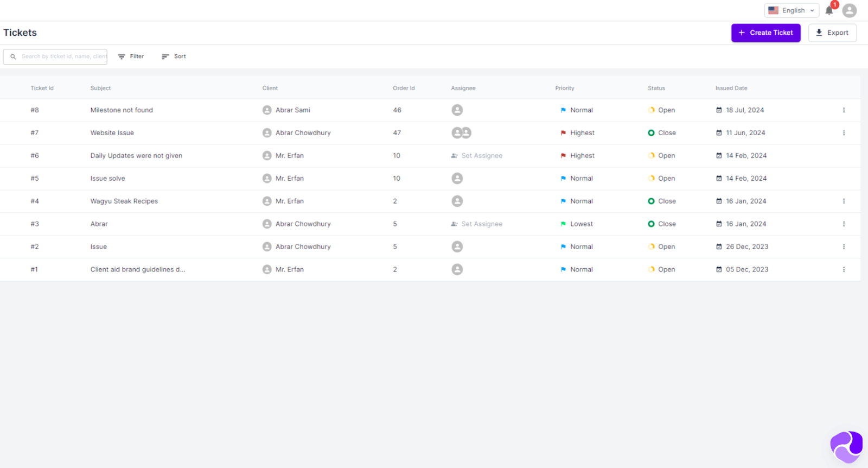The image size is (868, 468).
Task: Open the notifications bell
Action: tap(829, 10)
